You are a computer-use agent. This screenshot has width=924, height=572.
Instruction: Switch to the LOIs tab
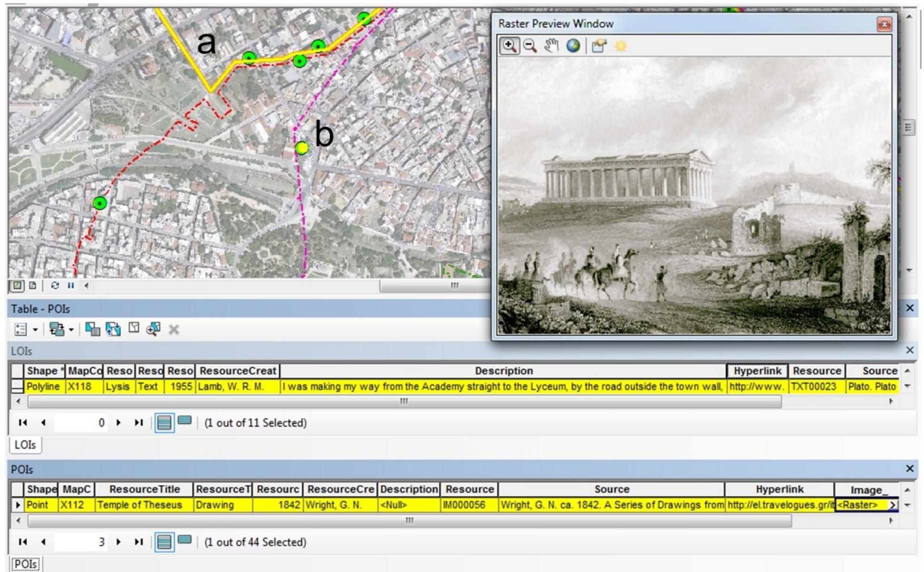click(25, 445)
